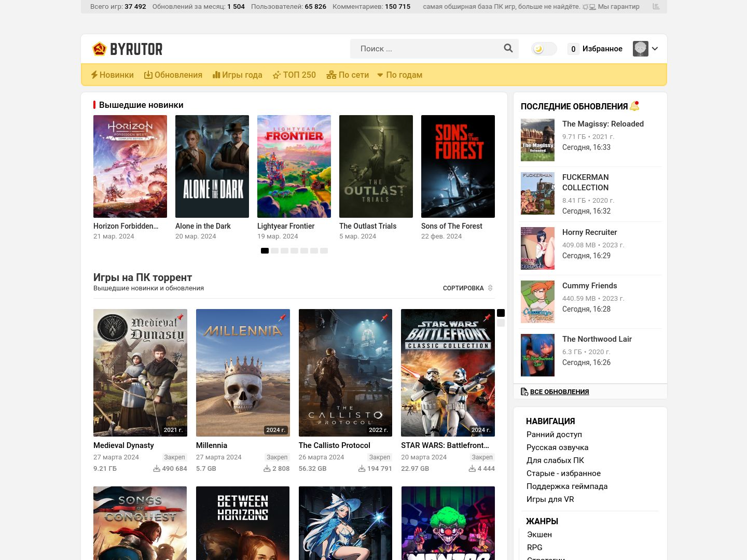
Task: Click the search magnifier icon
Action: (508, 48)
